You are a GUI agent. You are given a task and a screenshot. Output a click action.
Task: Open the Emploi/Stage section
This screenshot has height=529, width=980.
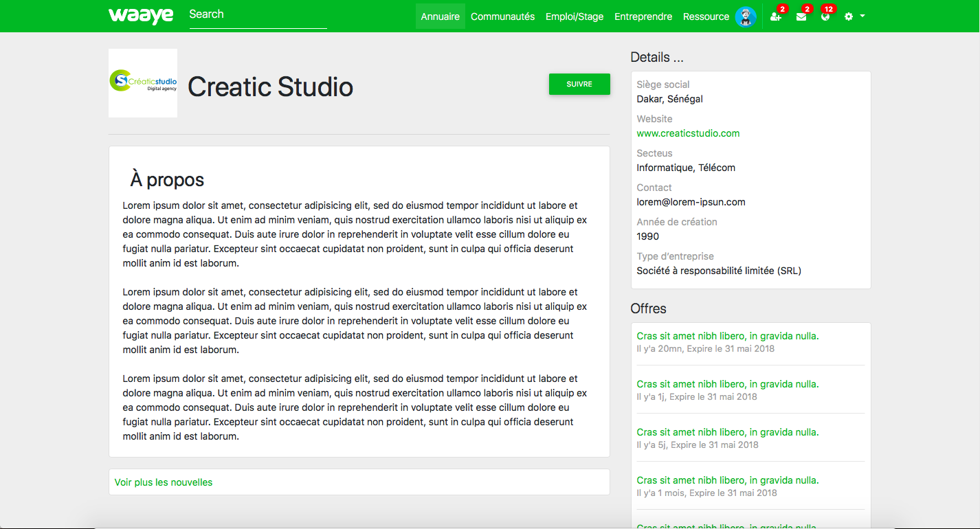coord(575,16)
